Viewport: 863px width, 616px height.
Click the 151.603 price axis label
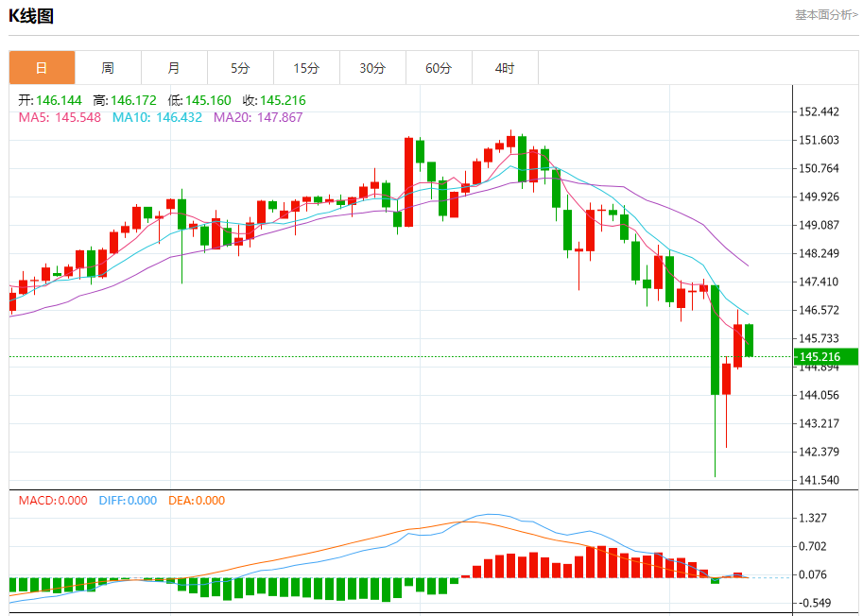coord(819,140)
